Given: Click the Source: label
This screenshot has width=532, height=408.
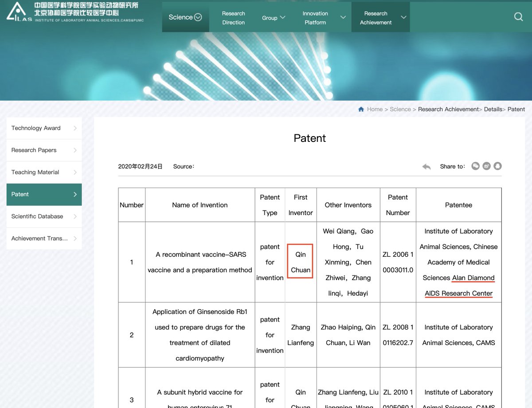Looking at the screenshot, I should point(184,167).
